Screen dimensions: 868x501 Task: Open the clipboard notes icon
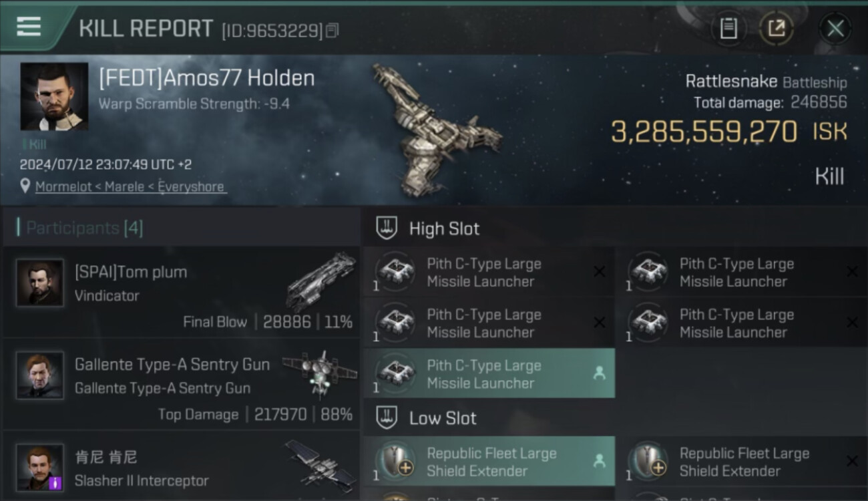pos(728,28)
